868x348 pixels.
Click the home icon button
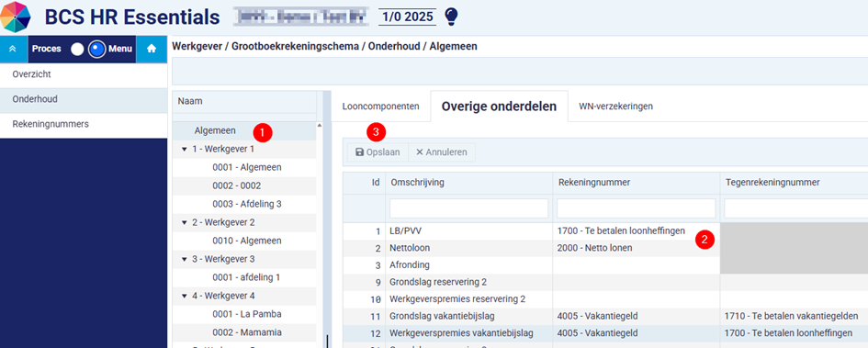click(x=152, y=49)
